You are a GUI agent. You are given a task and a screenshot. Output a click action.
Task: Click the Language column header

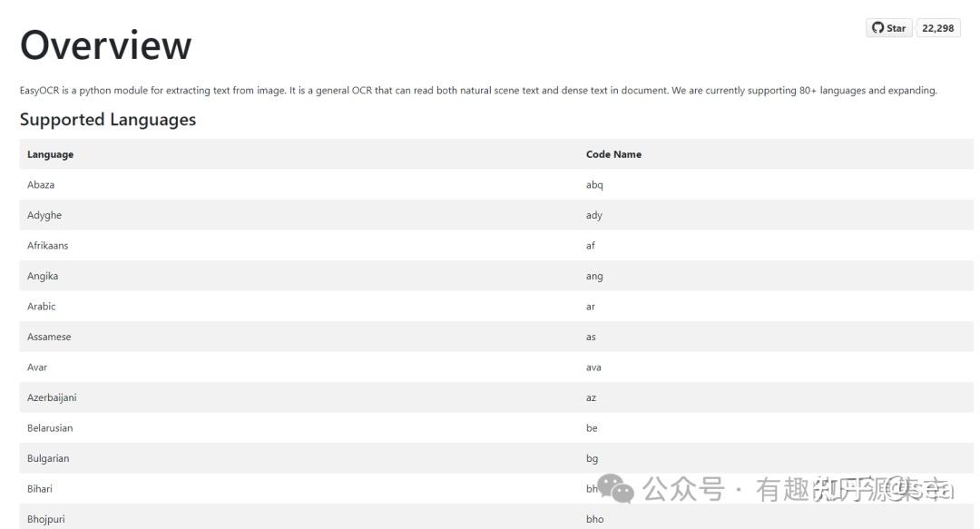pyautogui.click(x=48, y=154)
